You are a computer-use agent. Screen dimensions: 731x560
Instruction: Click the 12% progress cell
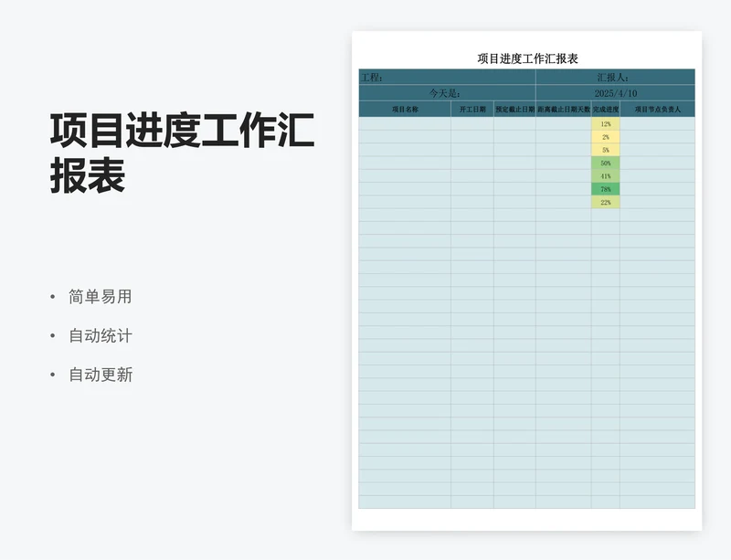(x=606, y=124)
